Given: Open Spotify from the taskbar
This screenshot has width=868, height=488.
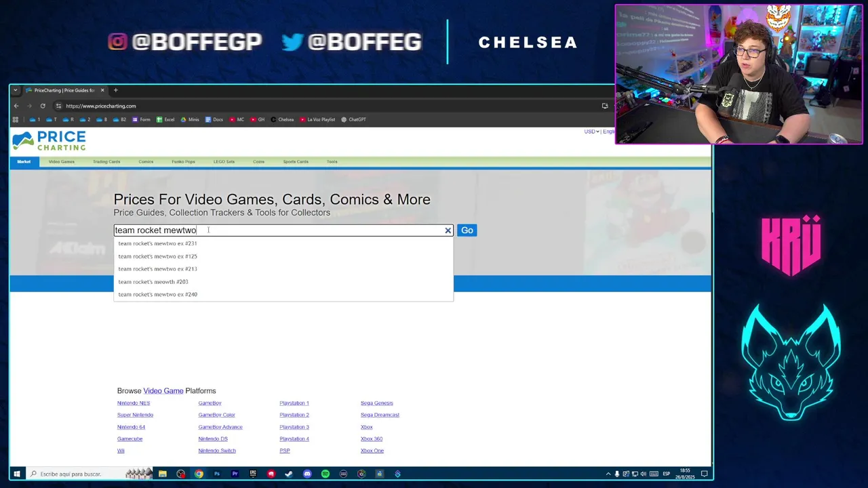Looking at the screenshot, I should [325, 474].
